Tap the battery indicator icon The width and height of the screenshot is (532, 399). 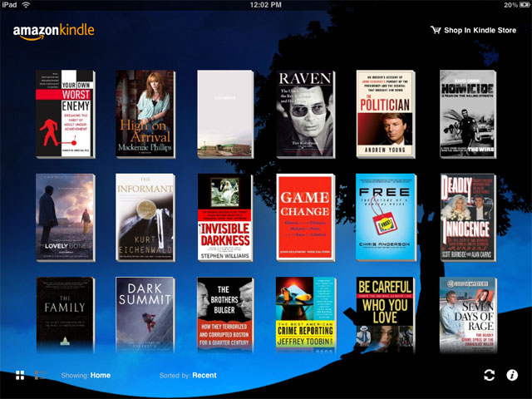524,5
